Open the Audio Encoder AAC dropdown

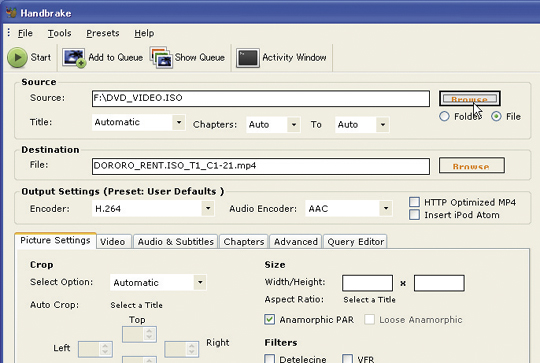pos(349,208)
